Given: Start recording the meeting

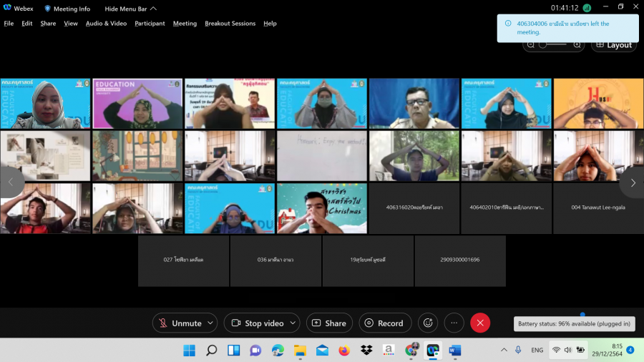Looking at the screenshot, I should (x=385, y=323).
